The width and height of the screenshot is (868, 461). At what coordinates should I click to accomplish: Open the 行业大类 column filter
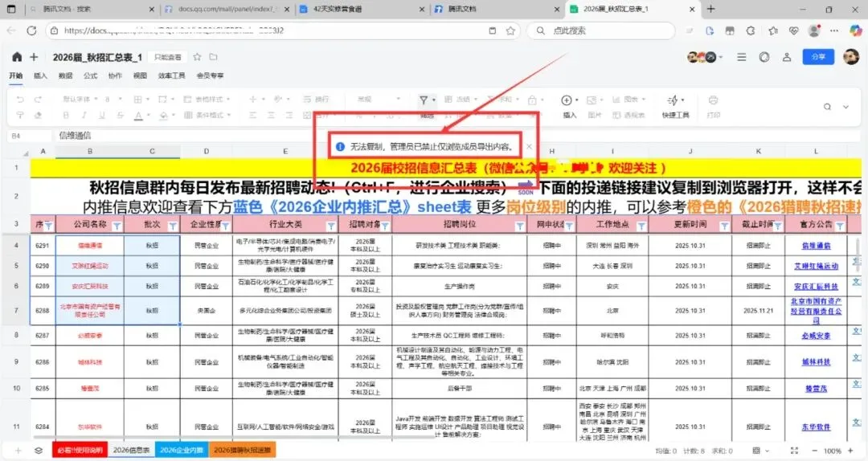coord(331,226)
